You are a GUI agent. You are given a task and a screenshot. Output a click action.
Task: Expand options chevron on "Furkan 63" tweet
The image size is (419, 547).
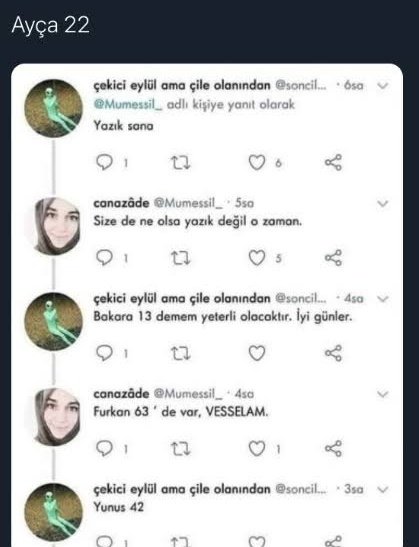tap(383, 394)
